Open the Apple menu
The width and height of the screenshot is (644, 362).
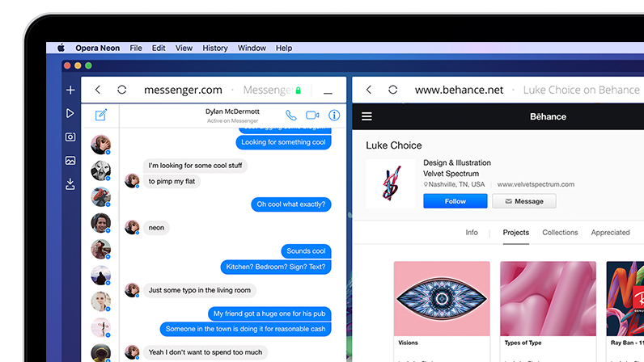point(61,48)
